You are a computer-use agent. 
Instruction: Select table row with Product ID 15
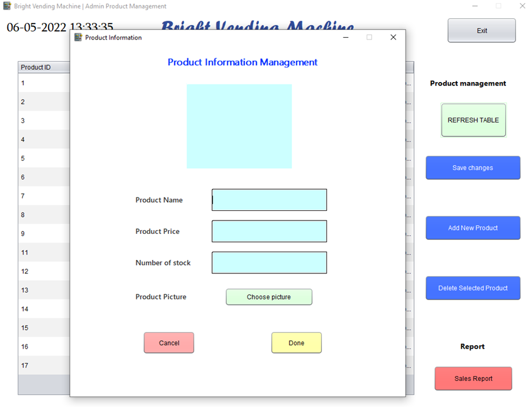coord(44,327)
